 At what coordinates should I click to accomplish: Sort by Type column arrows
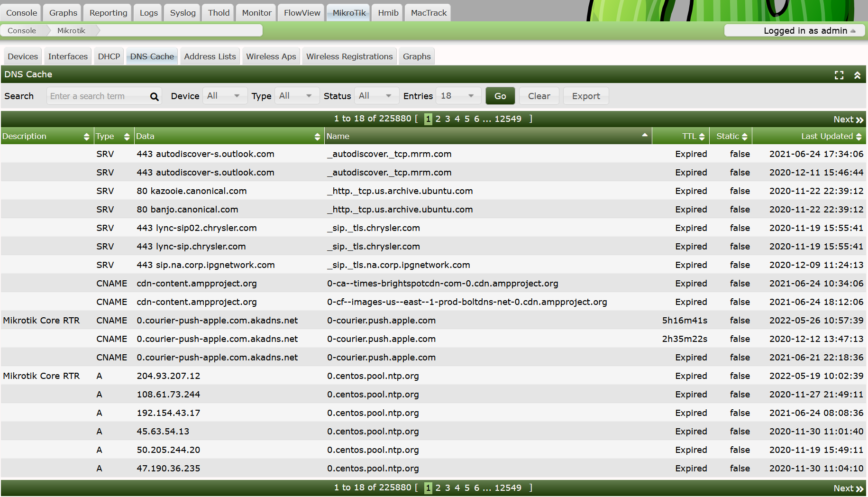[x=127, y=137]
